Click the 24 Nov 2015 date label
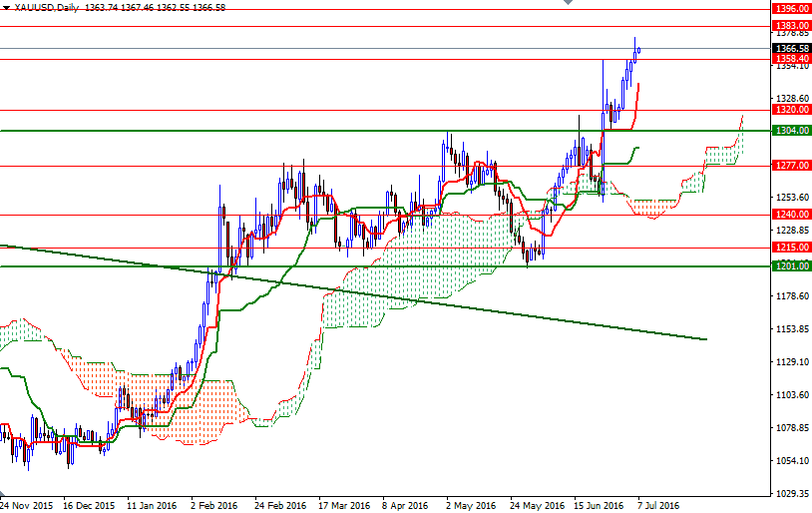Viewport: 812px width, 513px height. [28, 505]
